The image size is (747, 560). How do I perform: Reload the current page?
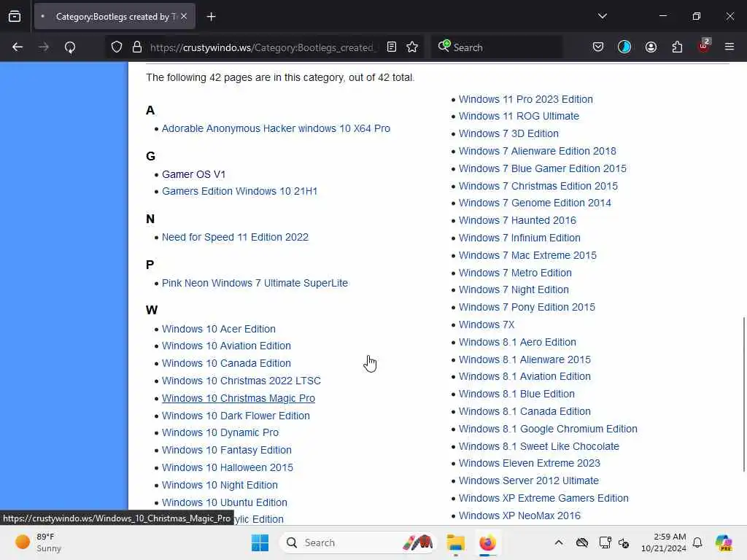tap(70, 47)
